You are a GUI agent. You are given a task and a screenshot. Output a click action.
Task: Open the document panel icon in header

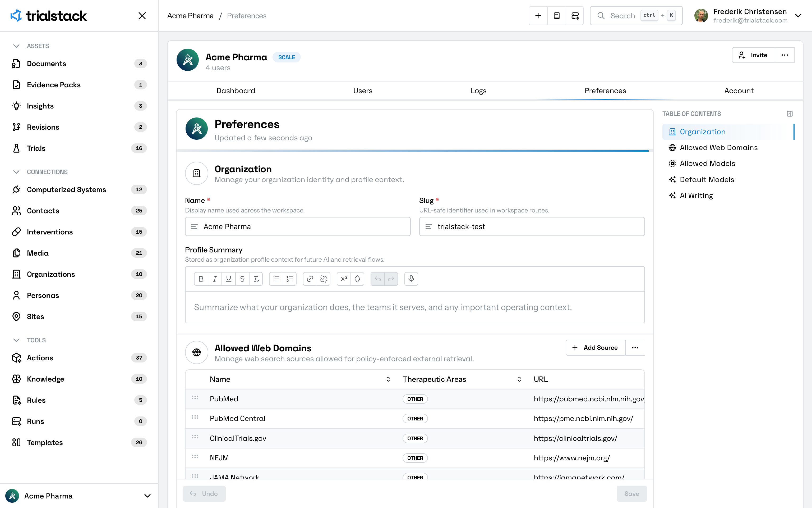(557, 16)
